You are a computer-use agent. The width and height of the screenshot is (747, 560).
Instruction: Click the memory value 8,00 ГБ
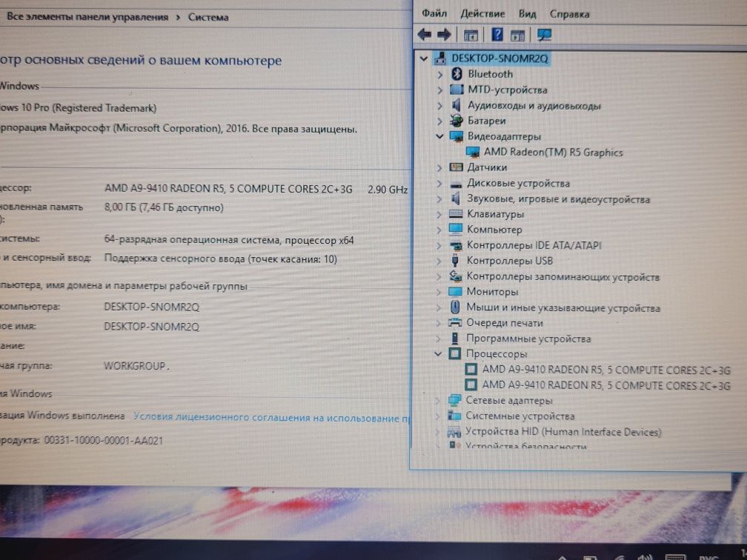164,207
